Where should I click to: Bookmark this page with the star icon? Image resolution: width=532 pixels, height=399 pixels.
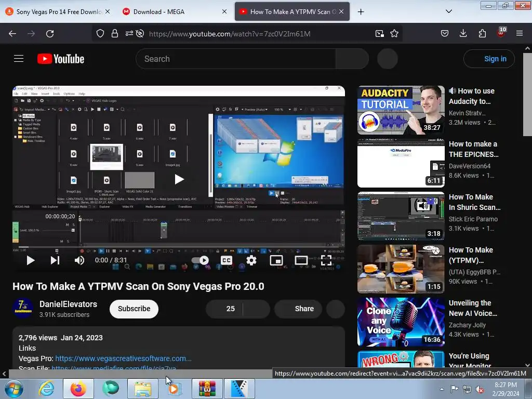394,33
